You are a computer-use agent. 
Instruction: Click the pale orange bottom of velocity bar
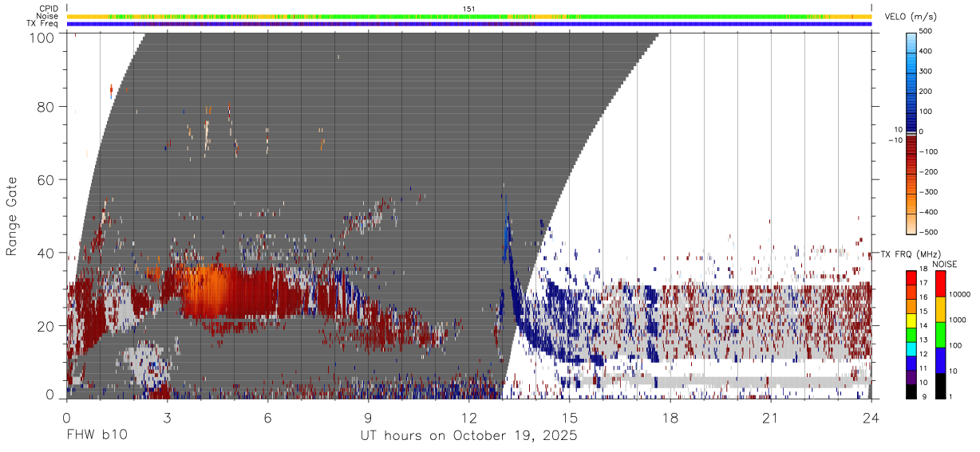pos(911,225)
